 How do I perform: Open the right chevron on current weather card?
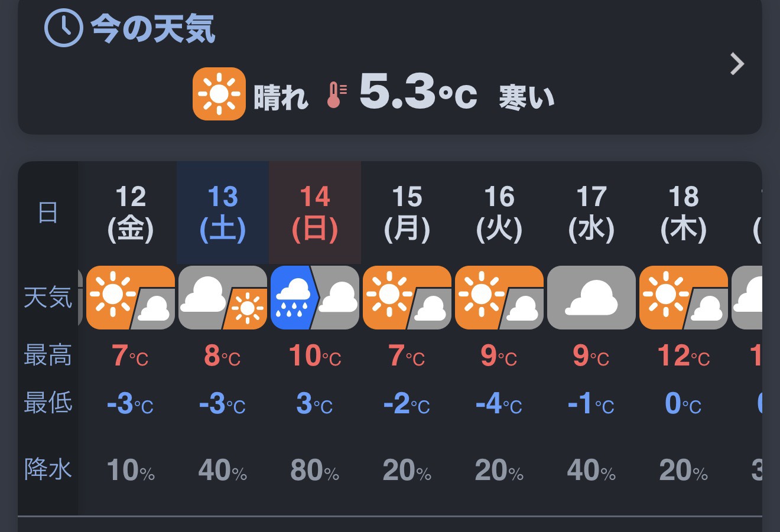(736, 64)
